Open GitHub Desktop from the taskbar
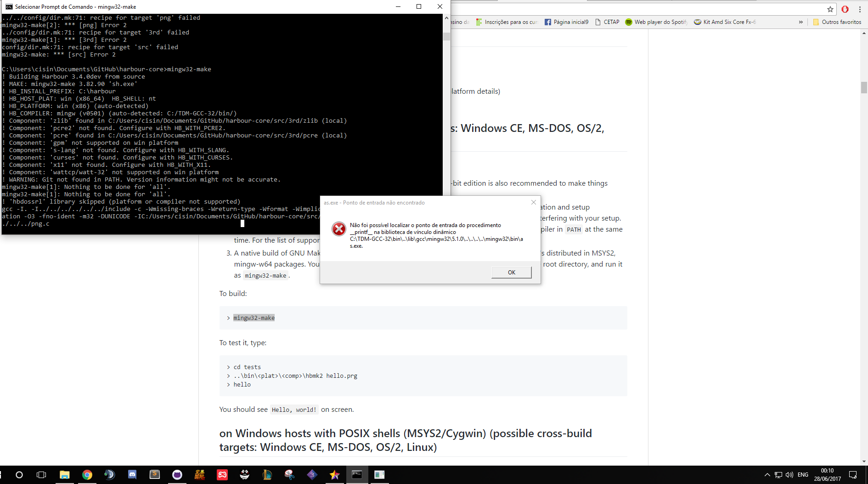This screenshot has width=868, height=484. [177, 475]
